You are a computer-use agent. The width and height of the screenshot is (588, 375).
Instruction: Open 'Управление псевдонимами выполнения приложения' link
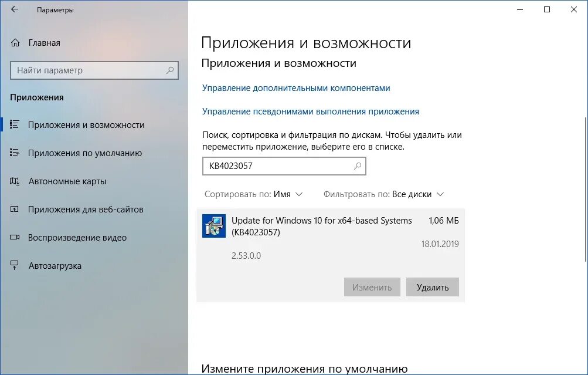(x=311, y=112)
